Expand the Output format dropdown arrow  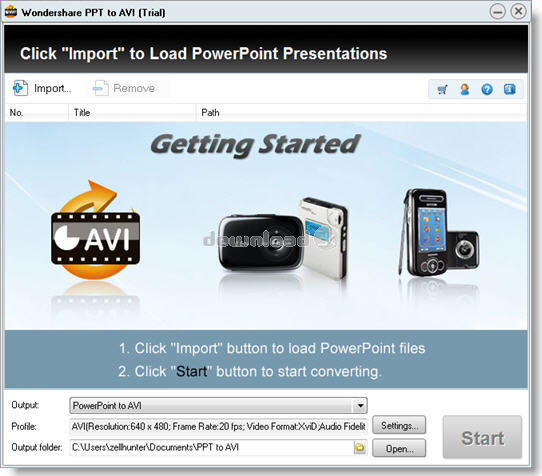tap(360, 405)
